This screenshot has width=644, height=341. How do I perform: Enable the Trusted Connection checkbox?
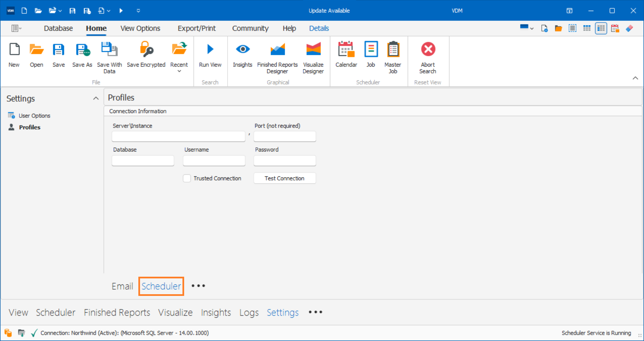[187, 178]
